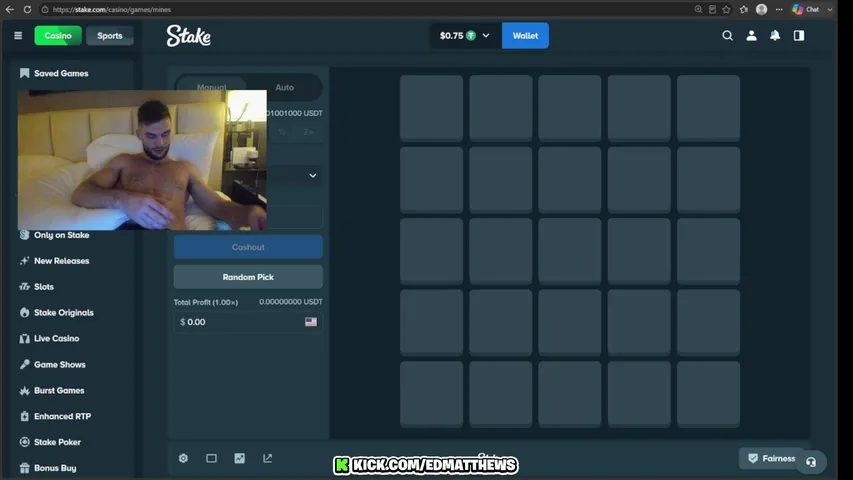853x480 pixels.
Task: Click the Total Profit amount field
Action: tap(248, 322)
